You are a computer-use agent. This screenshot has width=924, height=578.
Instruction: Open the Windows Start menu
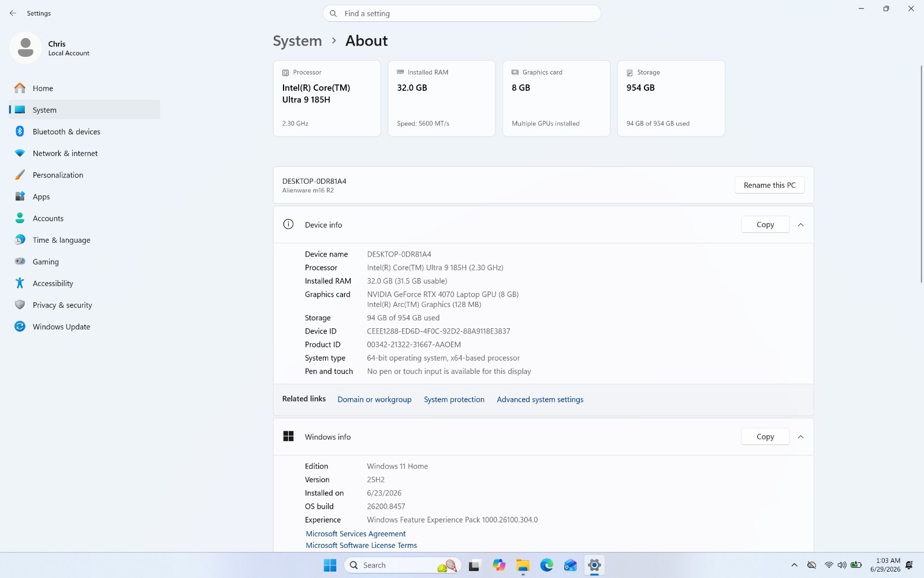(x=330, y=565)
